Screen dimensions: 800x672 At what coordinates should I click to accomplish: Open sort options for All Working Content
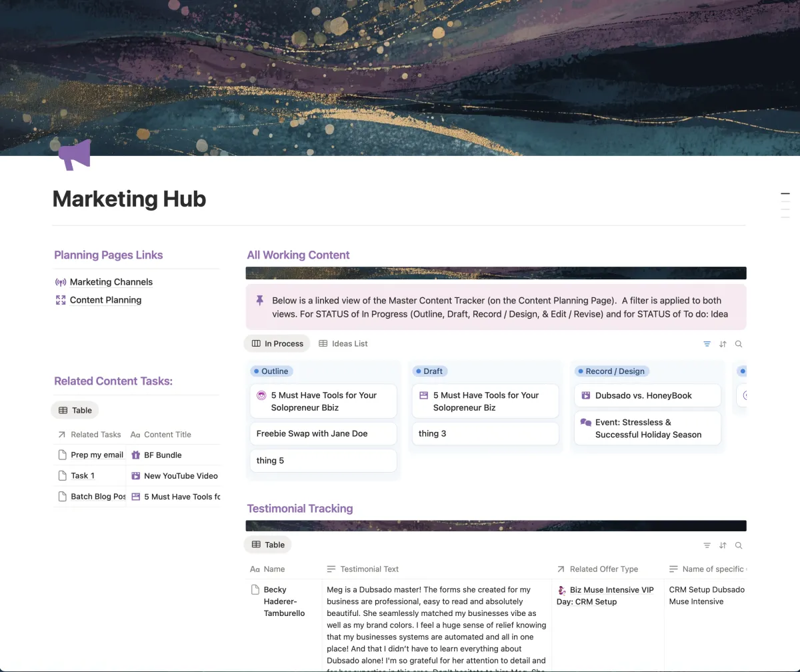point(723,344)
